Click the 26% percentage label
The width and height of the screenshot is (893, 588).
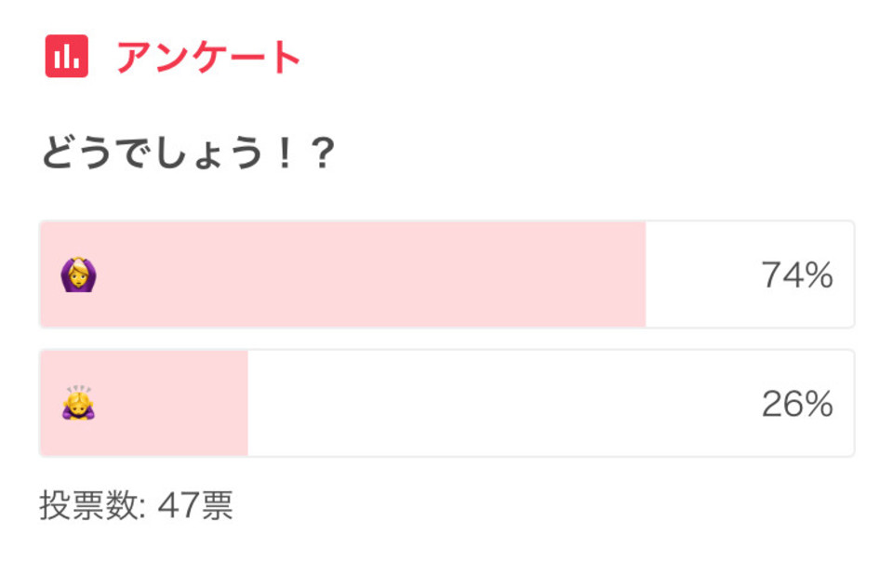797,404
